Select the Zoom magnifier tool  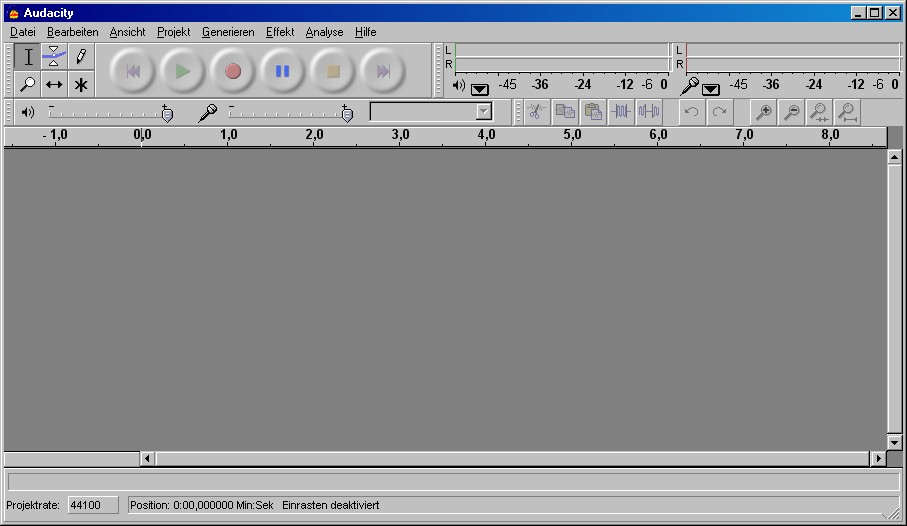coord(27,84)
